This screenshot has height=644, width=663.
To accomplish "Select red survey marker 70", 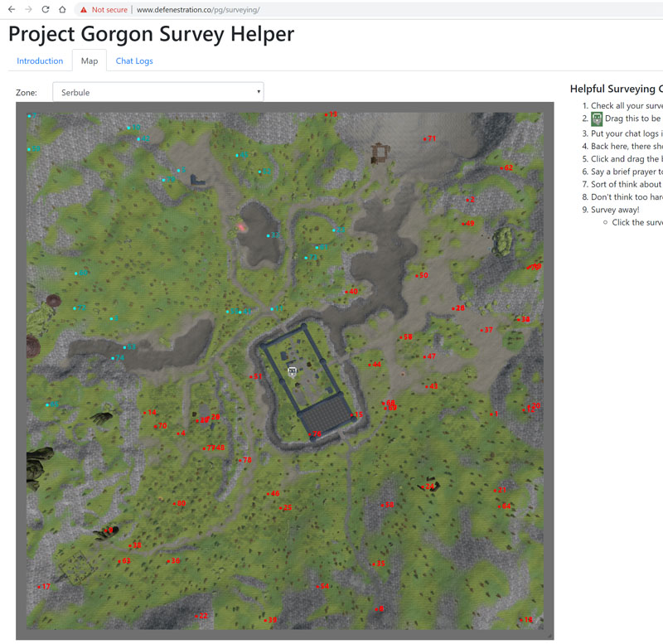I will pos(160,426).
